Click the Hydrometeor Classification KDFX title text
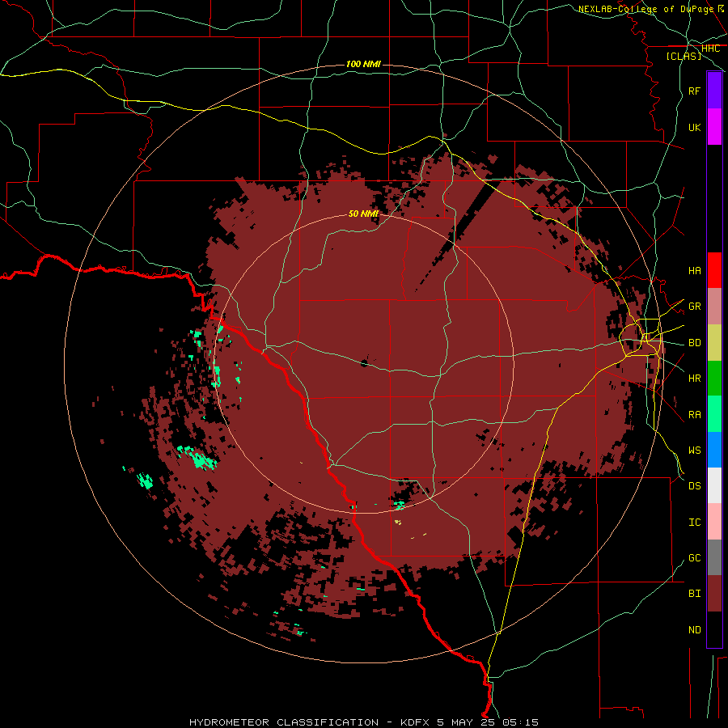This screenshot has width=728, height=728. click(363, 722)
